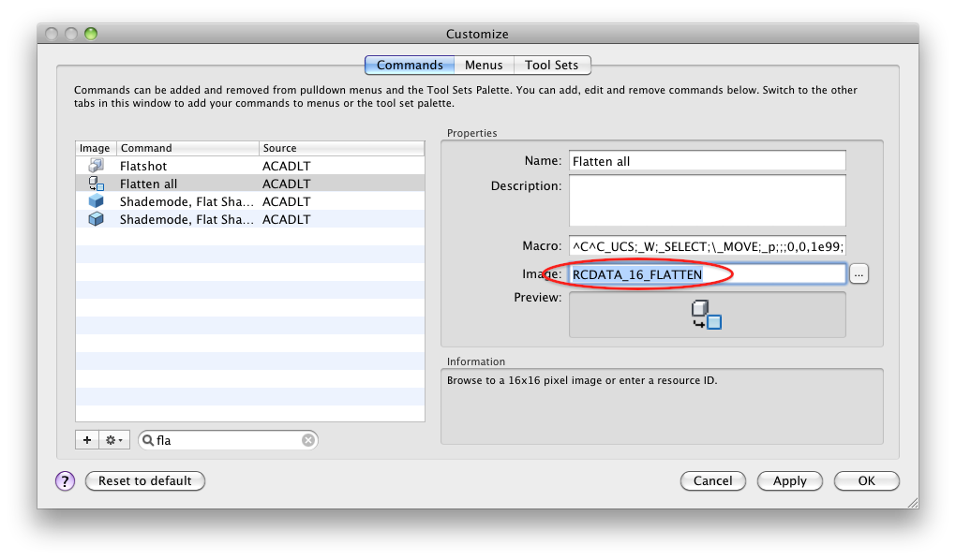Image resolution: width=956 pixels, height=560 pixels.
Task: Clear the search box using the X icon
Action: click(307, 439)
